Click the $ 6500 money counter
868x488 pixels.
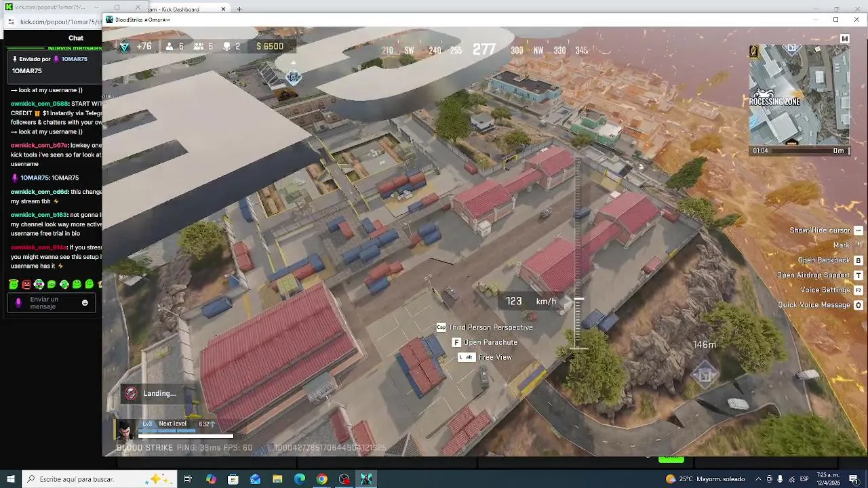coord(270,46)
